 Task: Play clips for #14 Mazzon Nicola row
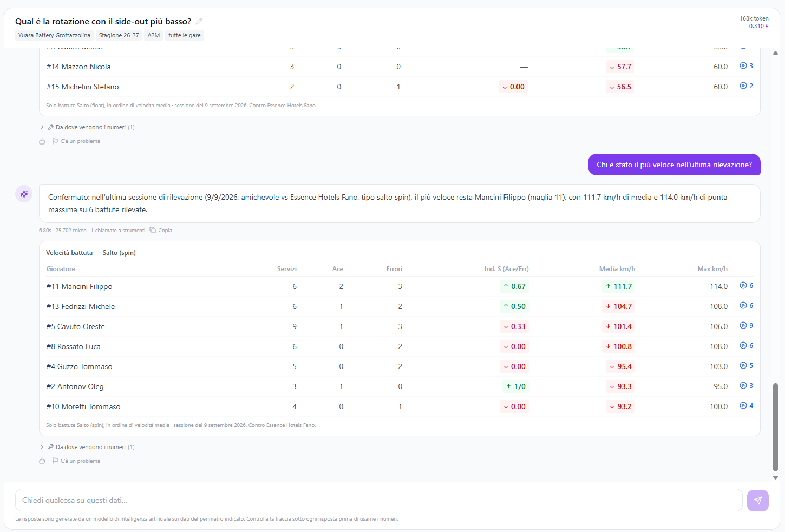tap(747, 66)
